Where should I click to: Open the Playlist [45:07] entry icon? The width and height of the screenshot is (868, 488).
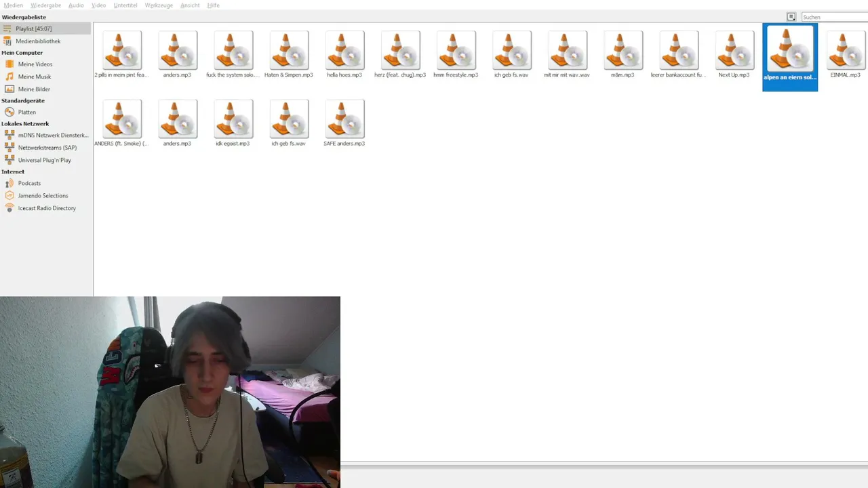7,28
